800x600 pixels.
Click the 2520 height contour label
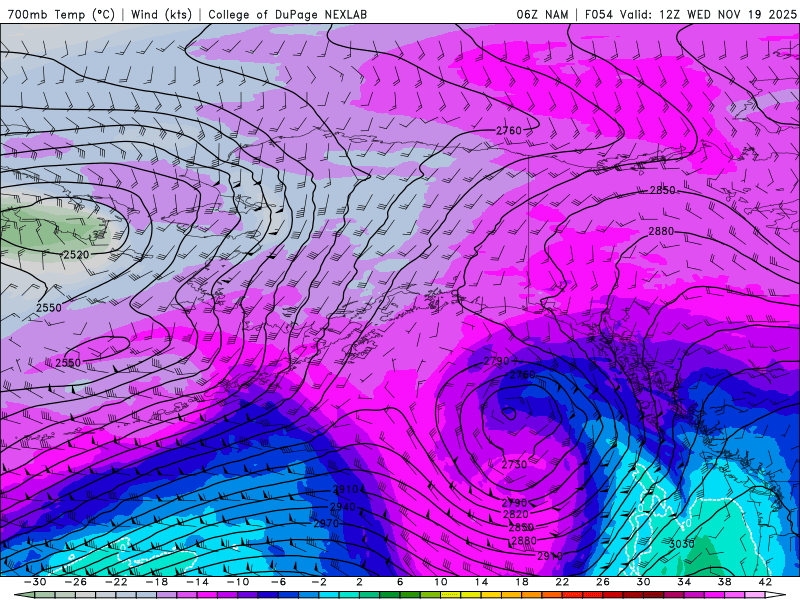pos(76,254)
